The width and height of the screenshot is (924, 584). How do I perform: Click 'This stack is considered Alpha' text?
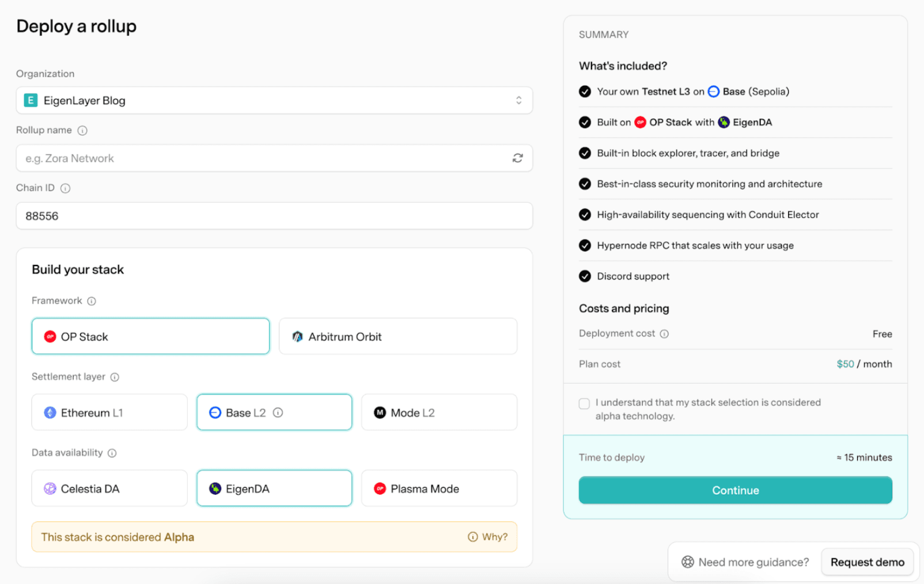pos(118,537)
